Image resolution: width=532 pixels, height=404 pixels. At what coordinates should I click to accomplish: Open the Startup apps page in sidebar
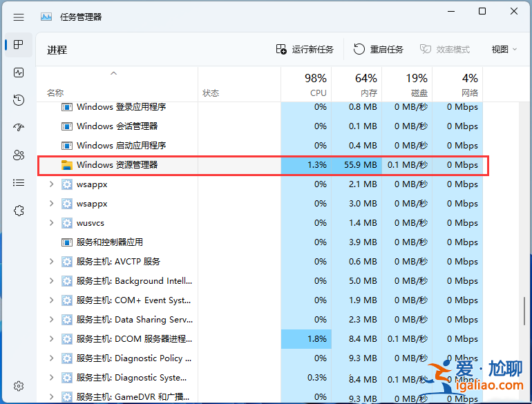point(19,128)
